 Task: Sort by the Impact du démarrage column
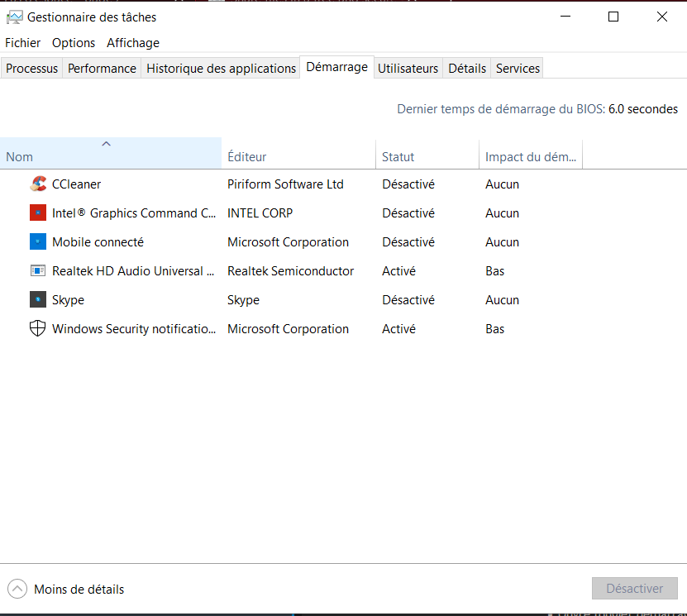[x=530, y=156]
